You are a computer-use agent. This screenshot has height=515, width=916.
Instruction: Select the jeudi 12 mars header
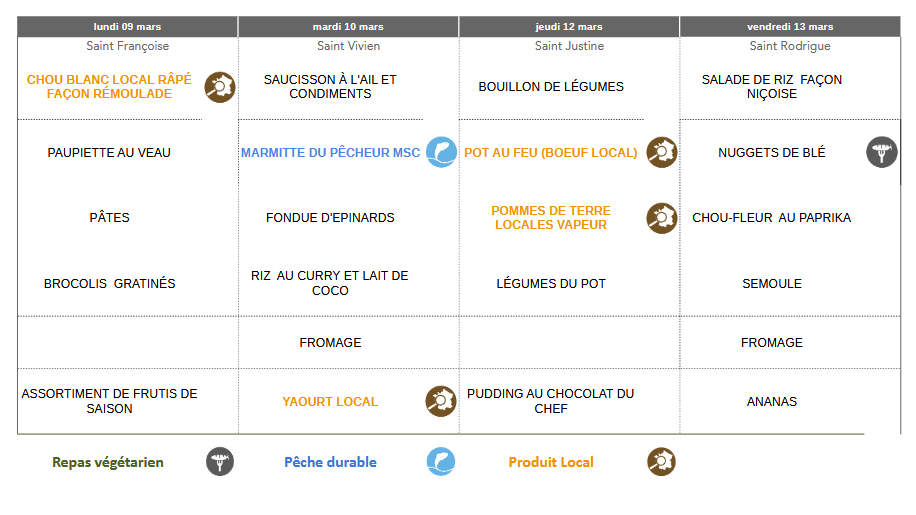point(569,26)
